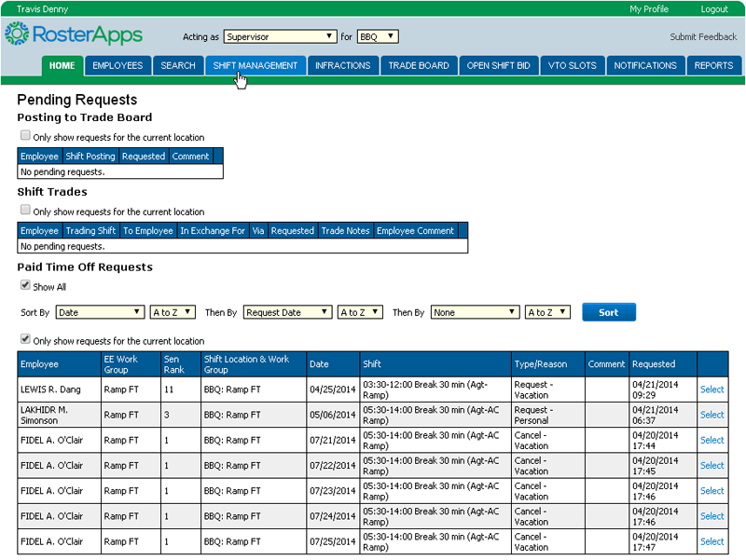Select the LEWIS R. Dang request row
Screen dimensions: 746x560
[711, 389]
